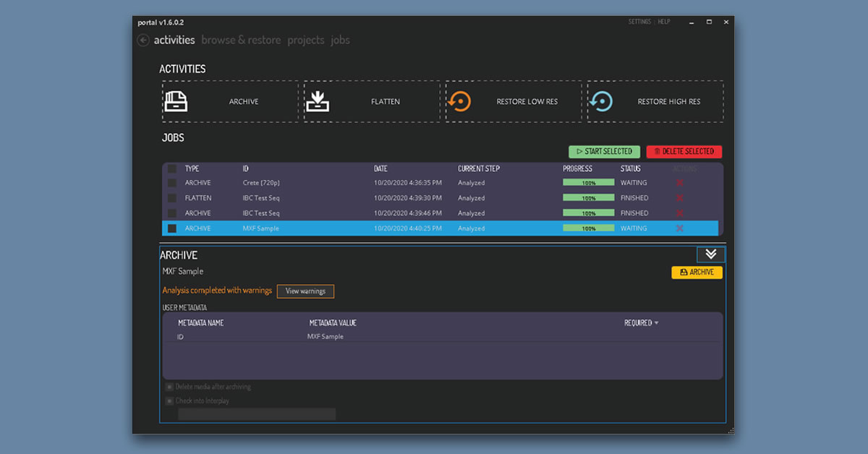868x454 pixels.
Task: Click the progress bar of the 4:39:30 PM job
Action: pyautogui.click(x=589, y=198)
